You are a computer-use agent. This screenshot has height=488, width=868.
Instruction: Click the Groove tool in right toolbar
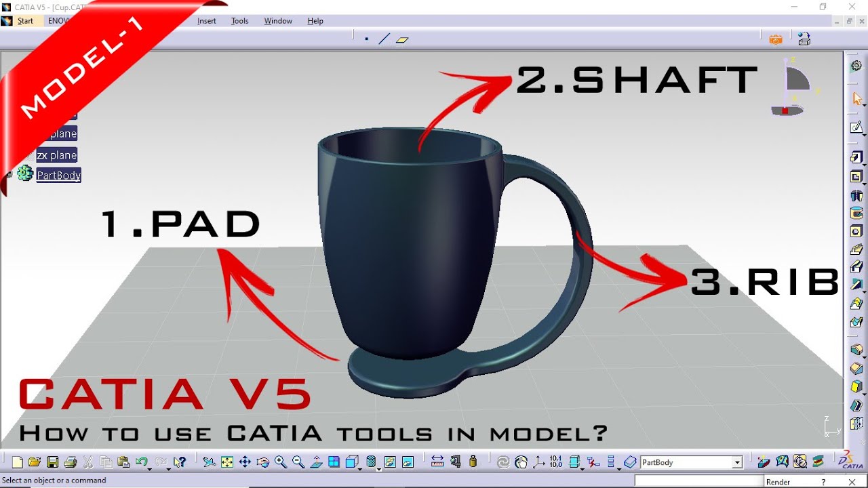pyautogui.click(x=856, y=213)
